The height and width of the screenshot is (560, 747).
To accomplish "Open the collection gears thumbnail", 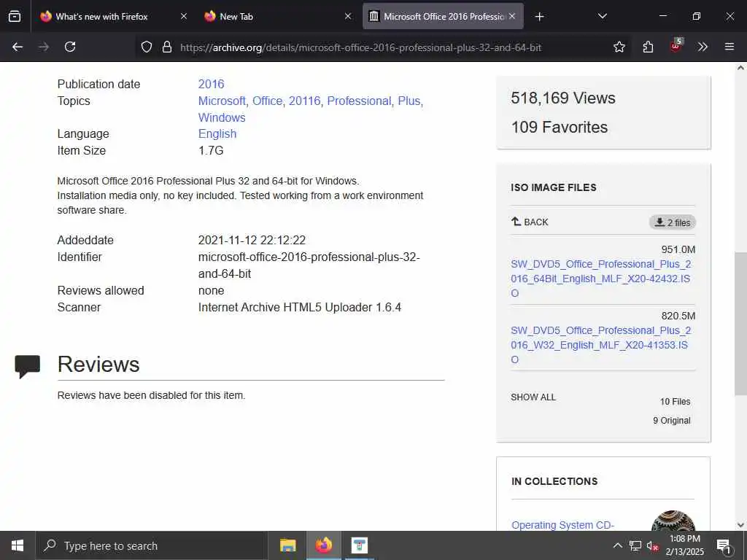I will pyautogui.click(x=673, y=521).
